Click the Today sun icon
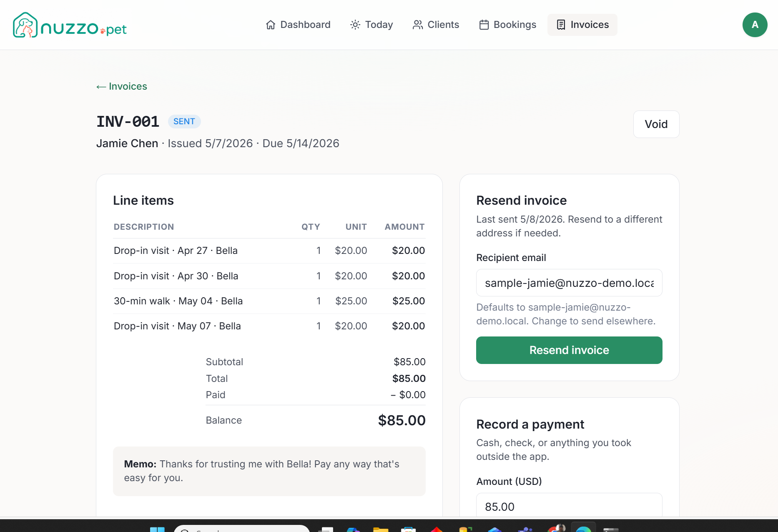 [355, 25]
